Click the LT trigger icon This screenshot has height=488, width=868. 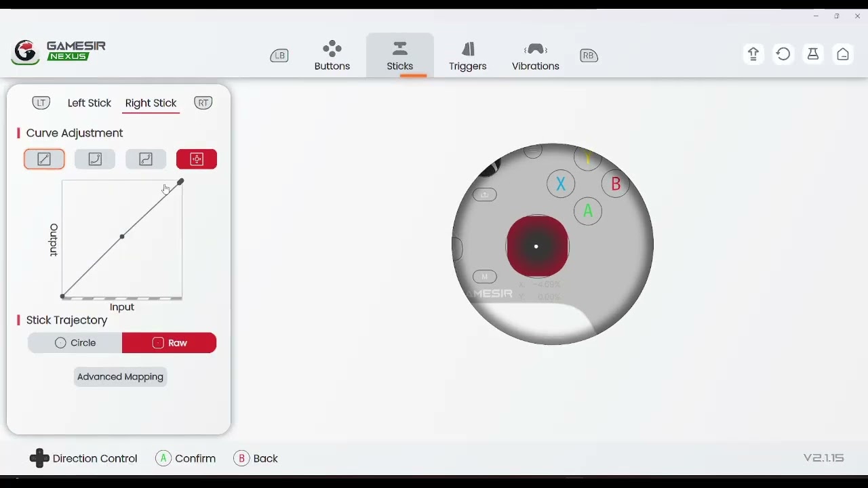[x=41, y=103]
